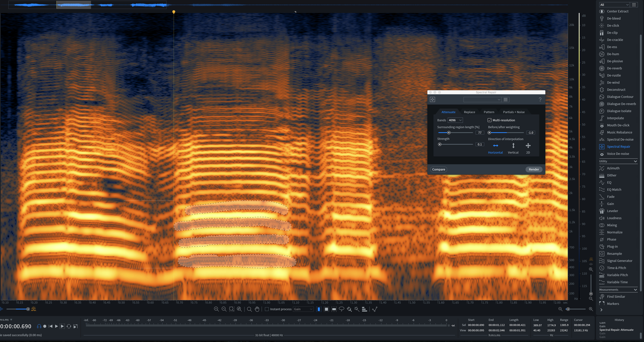The height and width of the screenshot is (342, 644).
Task: Open the Mouth De-click module
Action: tap(618, 125)
